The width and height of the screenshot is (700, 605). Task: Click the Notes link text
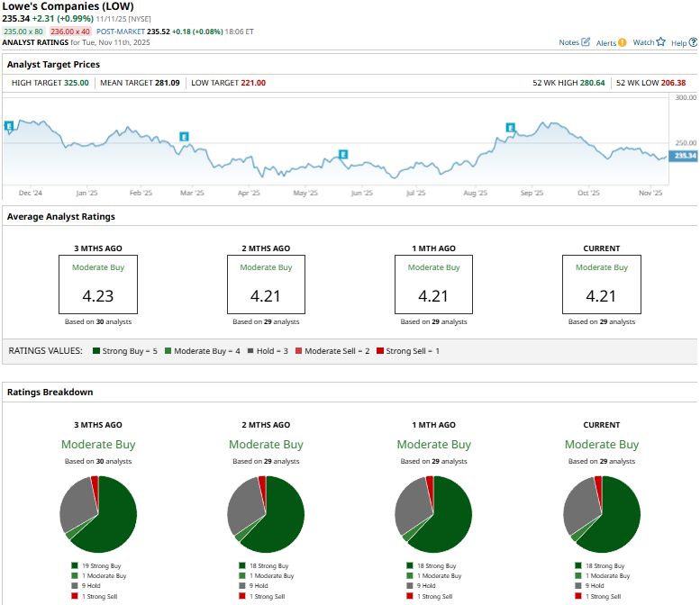pyautogui.click(x=568, y=42)
